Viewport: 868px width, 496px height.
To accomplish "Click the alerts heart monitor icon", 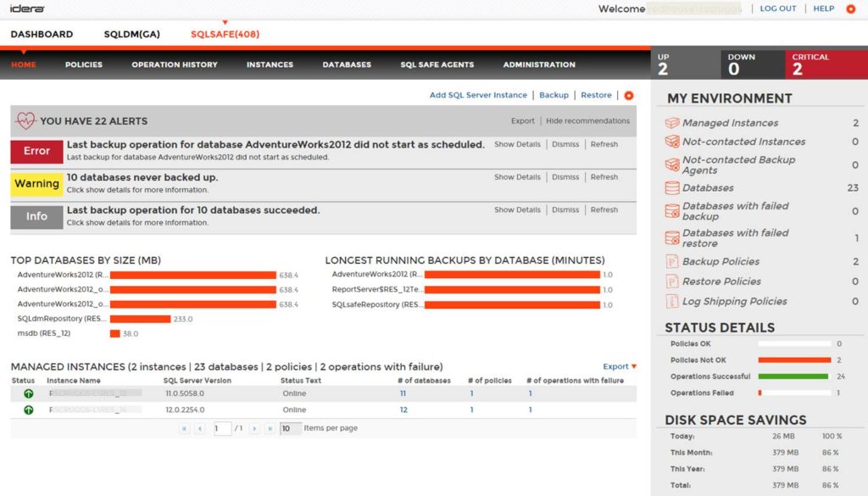I will (25, 120).
